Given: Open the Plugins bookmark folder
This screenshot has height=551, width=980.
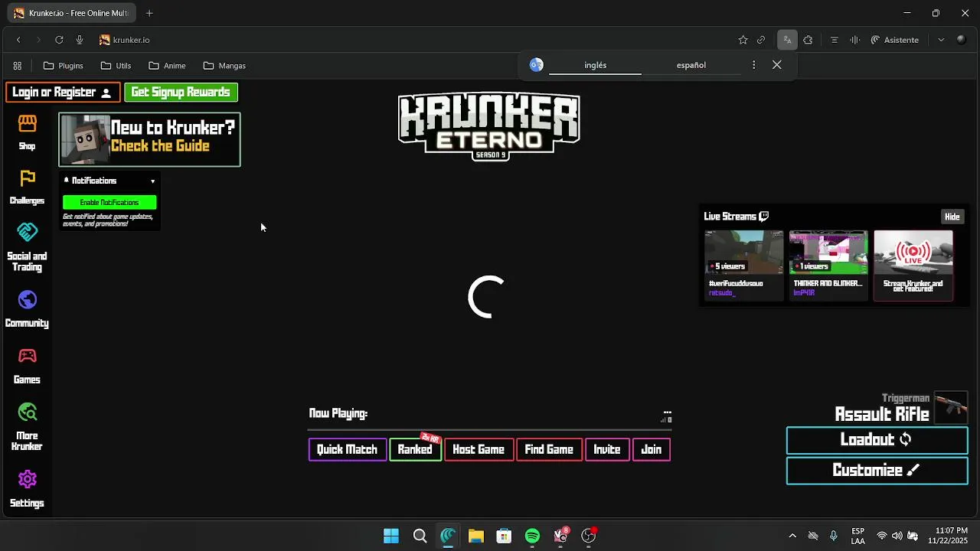Looking at the screenshot, I should (x=64, y=66).
